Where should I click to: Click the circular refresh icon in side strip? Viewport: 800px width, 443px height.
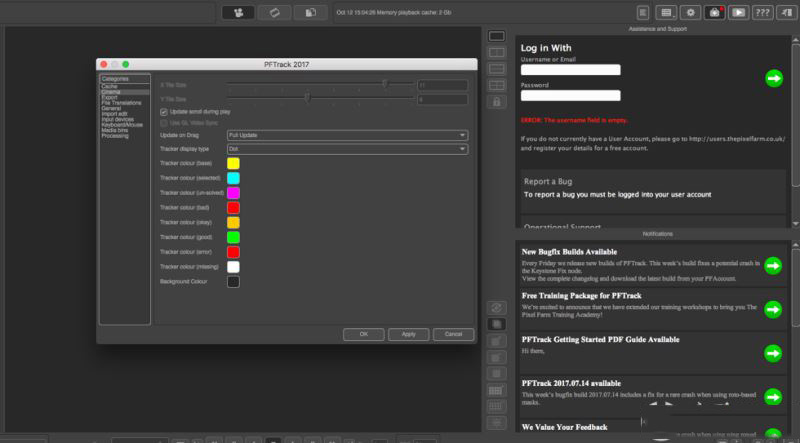(x=496, y=308)
